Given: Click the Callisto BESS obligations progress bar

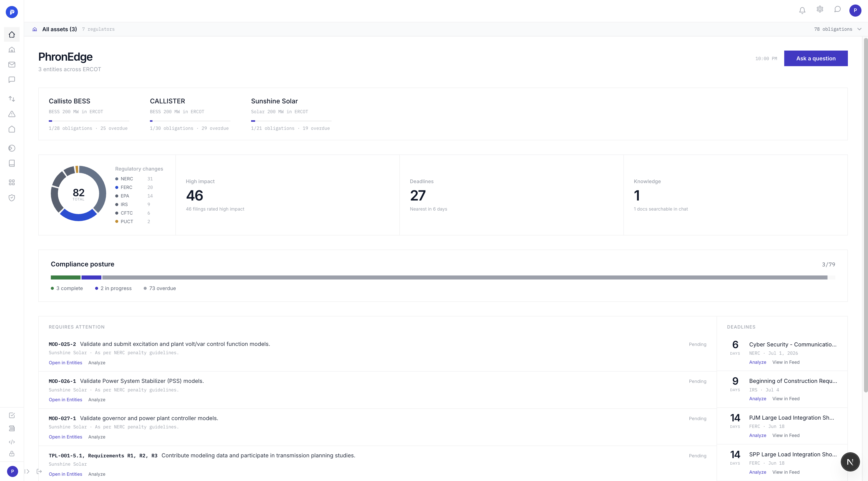Looking at the screenshot, I should click(89, 121).
